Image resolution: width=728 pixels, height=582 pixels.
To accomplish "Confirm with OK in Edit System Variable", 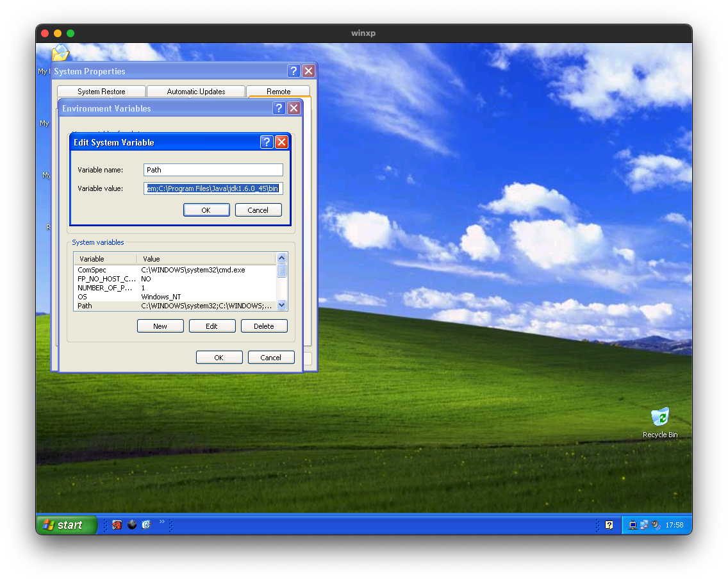I will [x=206, y=210].
